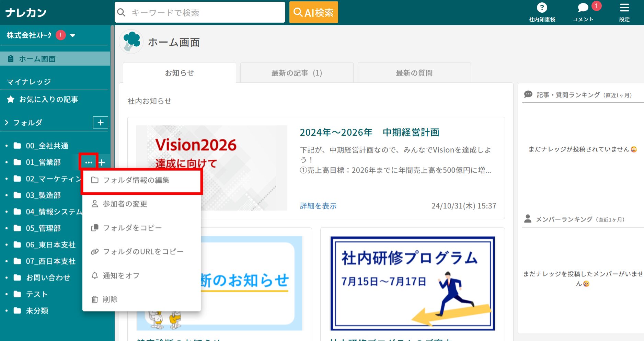
Task: Click the red comment notification badge 1
Action: (x=596, y=5)
